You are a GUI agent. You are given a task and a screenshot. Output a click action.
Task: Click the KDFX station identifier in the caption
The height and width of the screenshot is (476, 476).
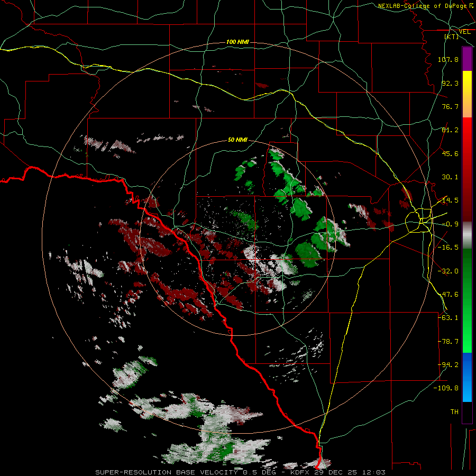[301, 472]
